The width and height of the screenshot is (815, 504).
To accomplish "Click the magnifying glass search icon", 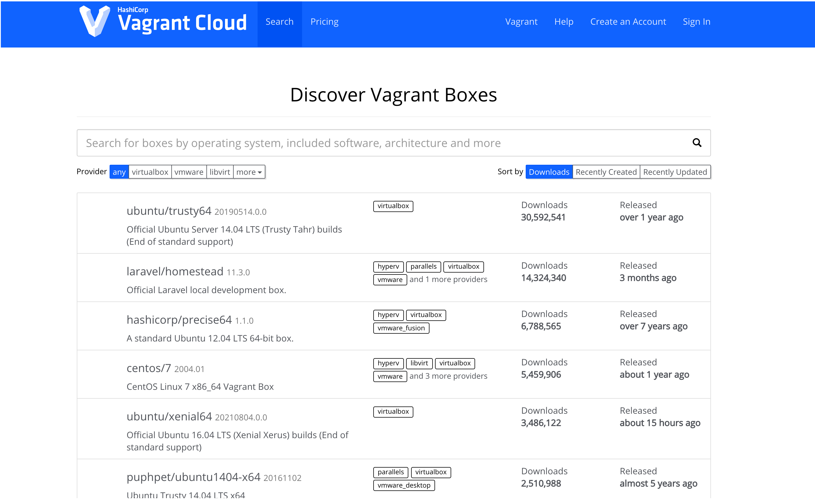I will pos(697,143).
